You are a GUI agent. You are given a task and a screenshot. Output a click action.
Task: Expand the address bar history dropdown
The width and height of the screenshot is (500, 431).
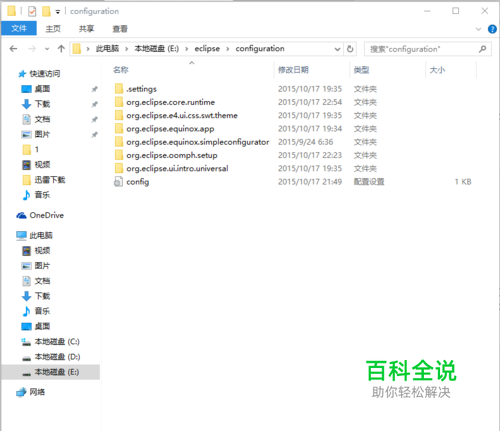pyautogui.click(x=337, y=49)
